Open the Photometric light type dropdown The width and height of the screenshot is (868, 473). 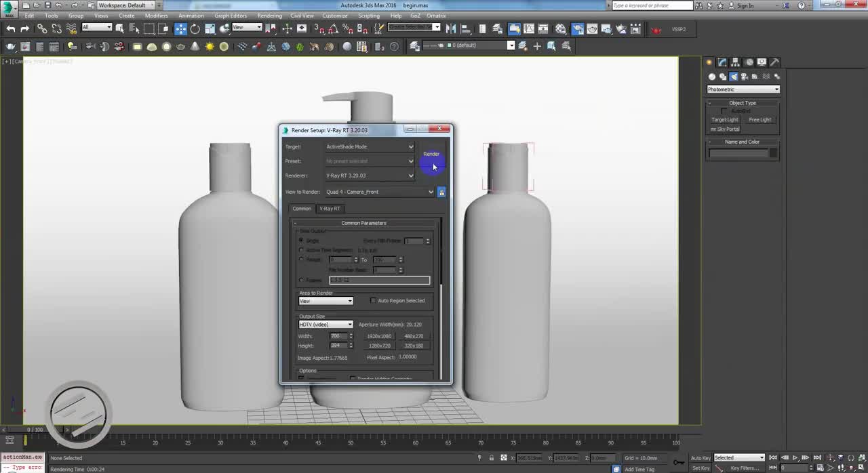(x=743, y=89)
